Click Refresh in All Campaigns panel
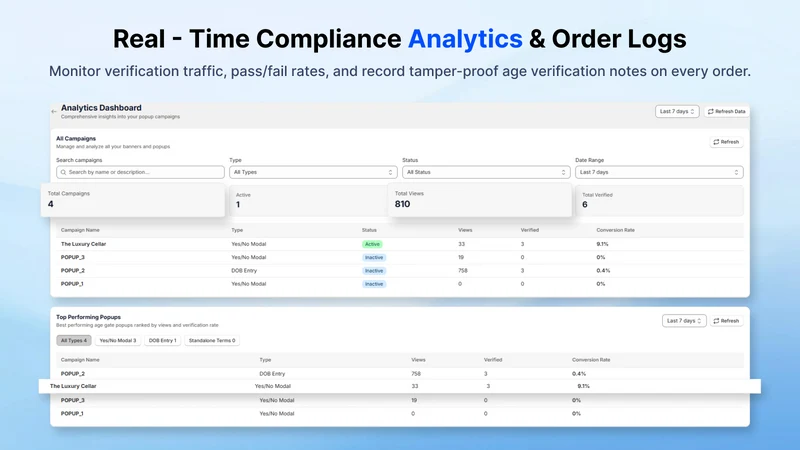 pos(726,142)
